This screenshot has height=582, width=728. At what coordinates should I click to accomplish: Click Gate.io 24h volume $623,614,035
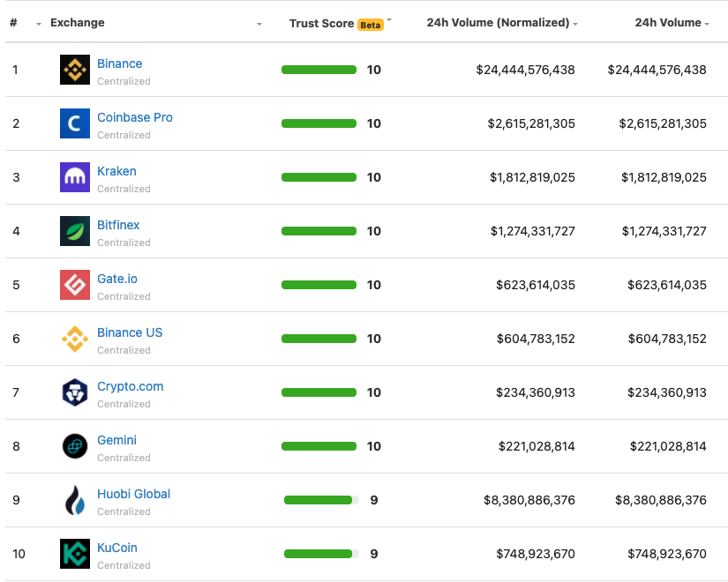[667, 286]
